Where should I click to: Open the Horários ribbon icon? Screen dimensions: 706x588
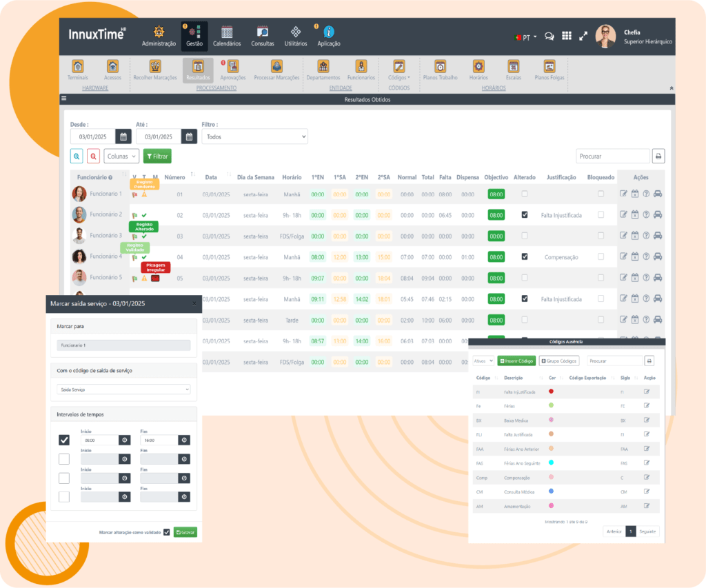click(x=478, y=70)
